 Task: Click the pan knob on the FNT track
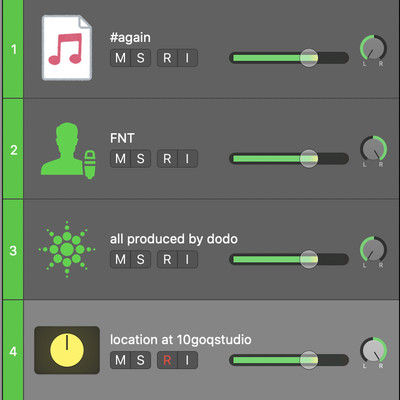pyautogui.click(x=373, y=149)
